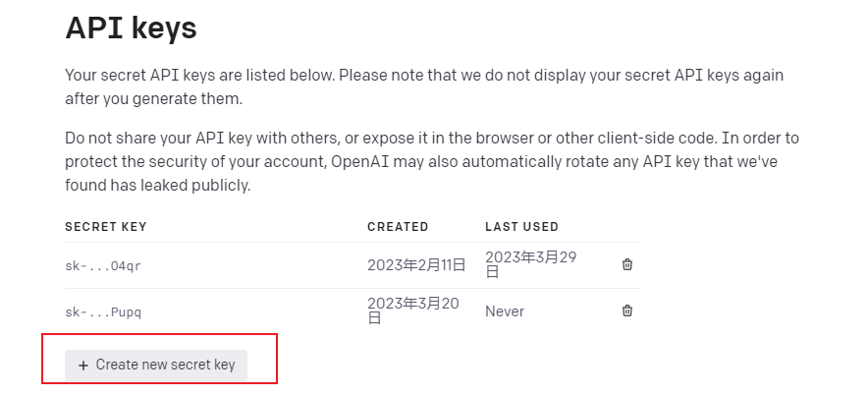Image resolution: width=868 pixels, height=396 pixels.
Task: Click the SECRET KEY column header
Action: (x=105, y=227)
